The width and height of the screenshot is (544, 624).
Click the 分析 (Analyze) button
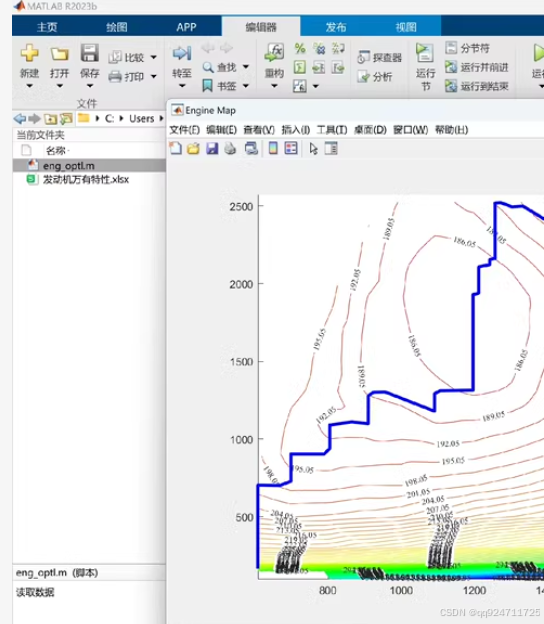[374, 76]
